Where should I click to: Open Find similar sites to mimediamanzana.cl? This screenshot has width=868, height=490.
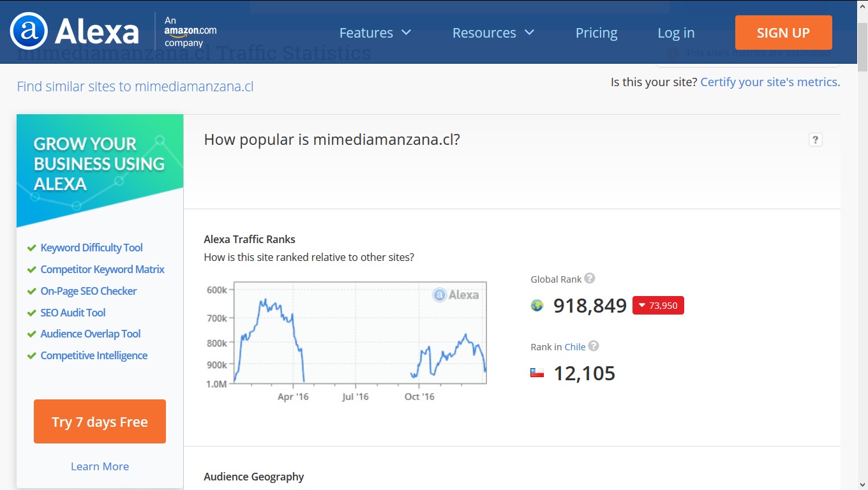[x=135, y=86]
